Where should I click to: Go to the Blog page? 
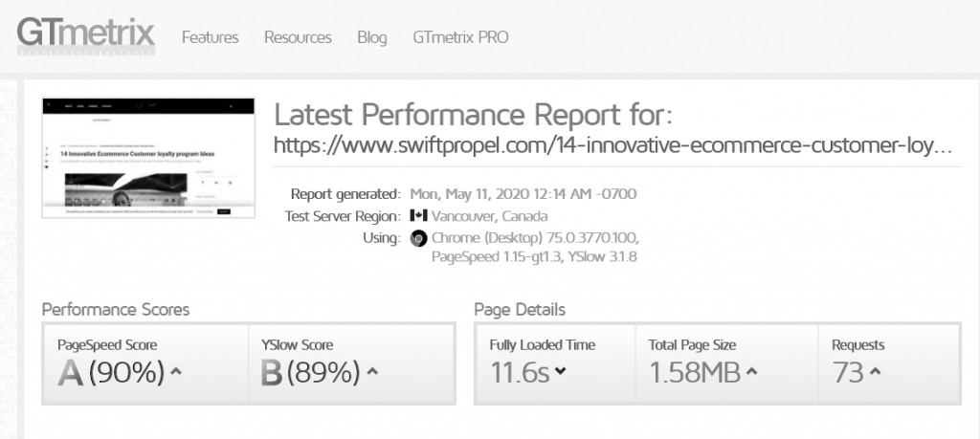[x=371, y=37]
